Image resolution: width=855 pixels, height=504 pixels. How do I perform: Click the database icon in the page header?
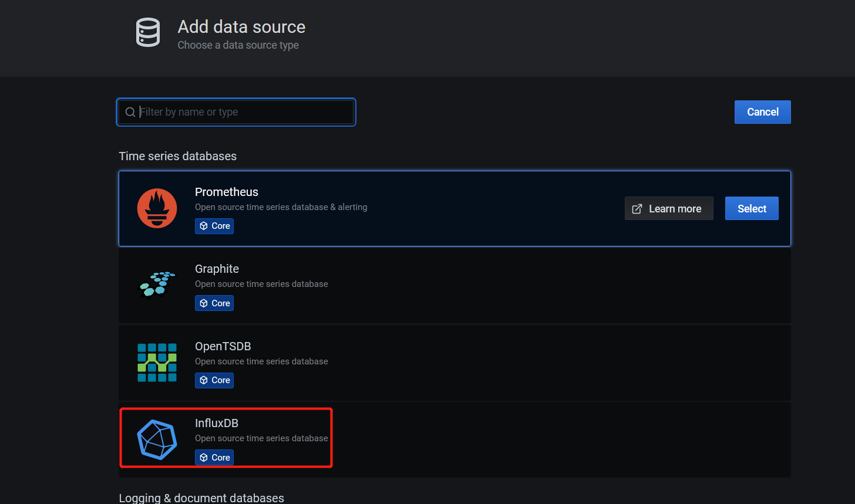147,32
